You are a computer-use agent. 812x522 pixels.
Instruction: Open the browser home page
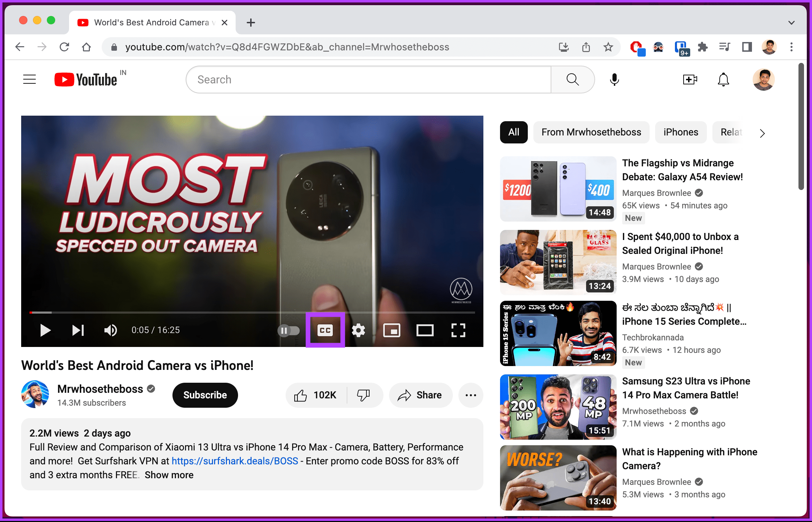(86, 47)
